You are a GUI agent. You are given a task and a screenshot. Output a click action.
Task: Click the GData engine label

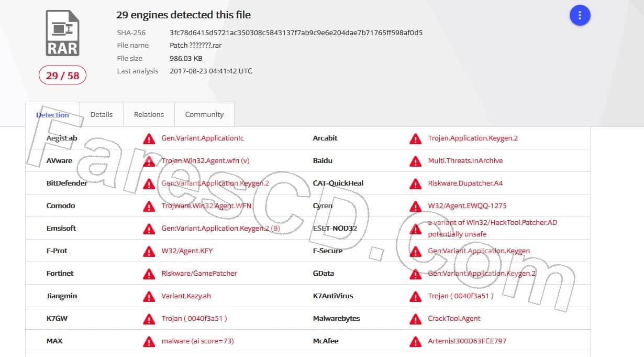pos(324,274)
